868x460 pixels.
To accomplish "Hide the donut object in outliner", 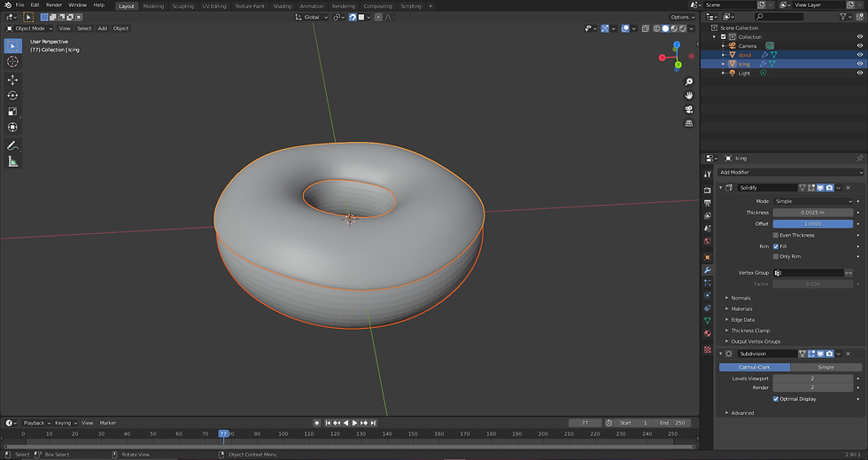I will click(860, 55).
